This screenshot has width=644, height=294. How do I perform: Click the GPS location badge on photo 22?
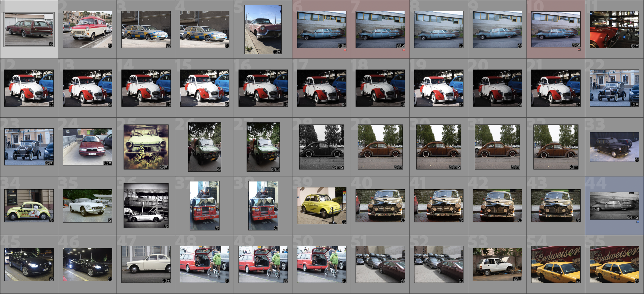tap(637, 104)
